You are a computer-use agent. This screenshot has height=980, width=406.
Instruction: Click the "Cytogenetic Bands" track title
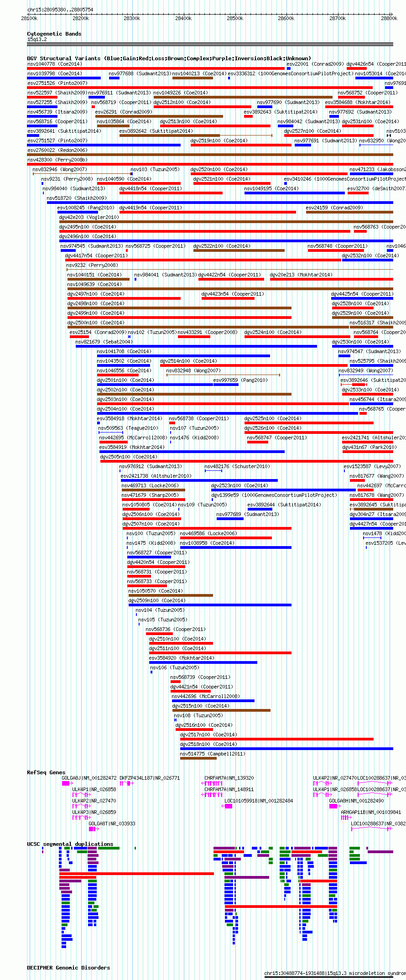54,34
